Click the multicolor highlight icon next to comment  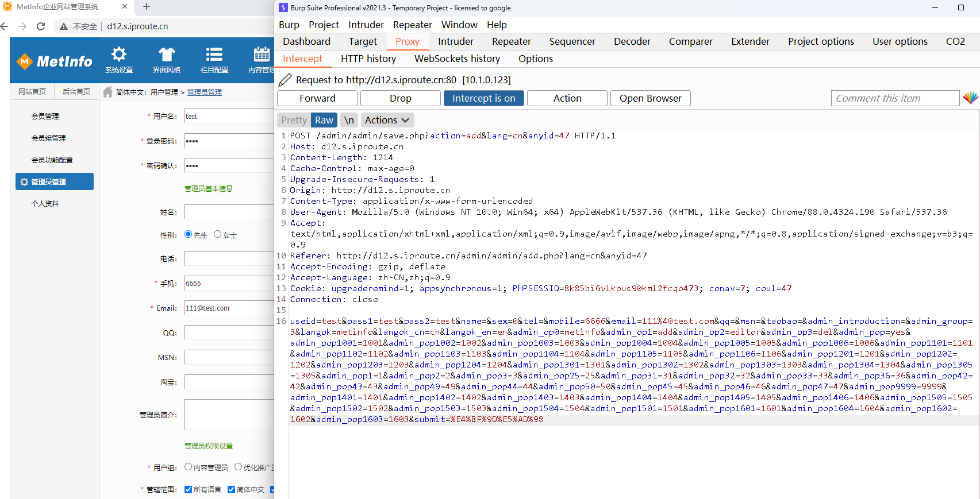tap(970, 98)
